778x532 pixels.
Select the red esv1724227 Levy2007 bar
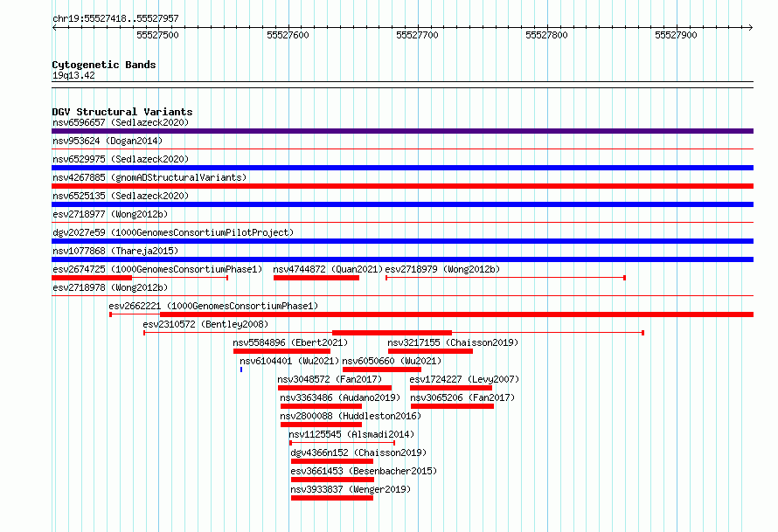(x=451, y=388)
